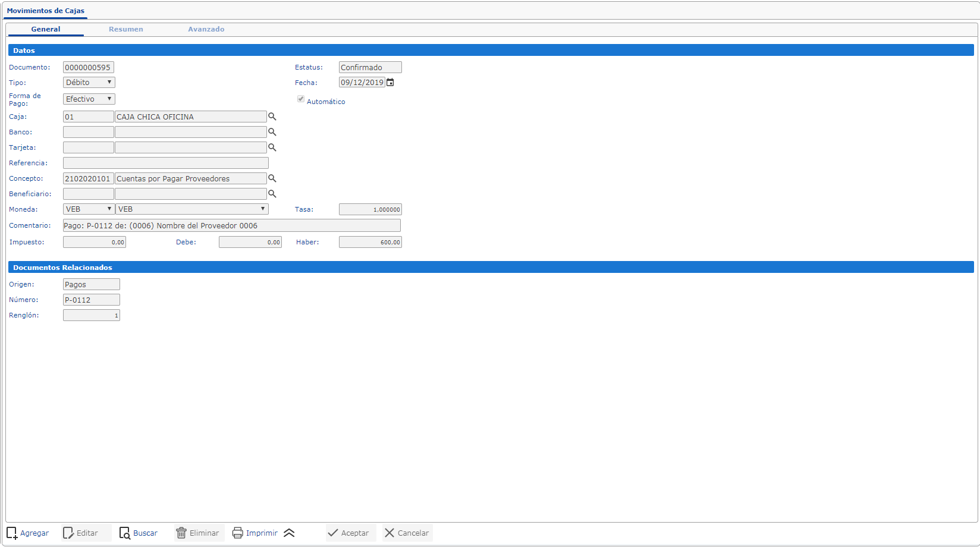Expand the Forma de Pago dropdown
This screenshot has height=547, width=980.
[x=89, y=99]
